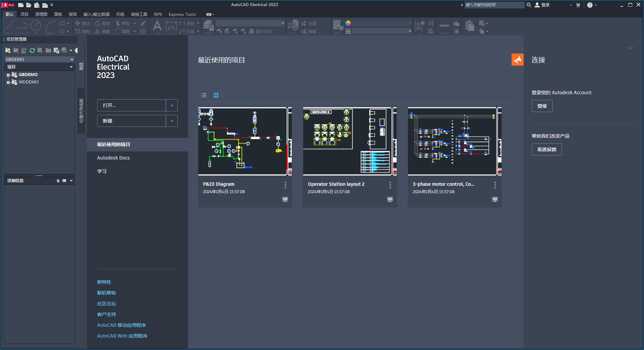The width and height of the screenshot is (644, 350).
Task: Click the plot project drawings printer icon
Action: pos(64,50)
